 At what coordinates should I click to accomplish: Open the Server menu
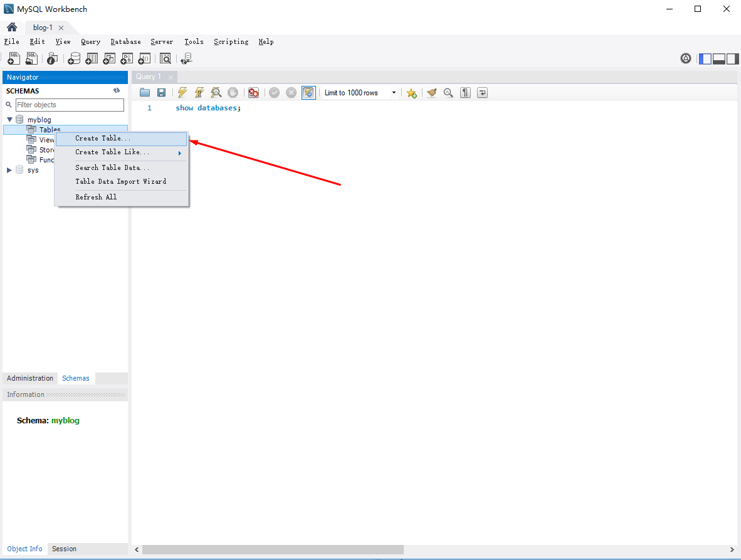click(162, 41)
